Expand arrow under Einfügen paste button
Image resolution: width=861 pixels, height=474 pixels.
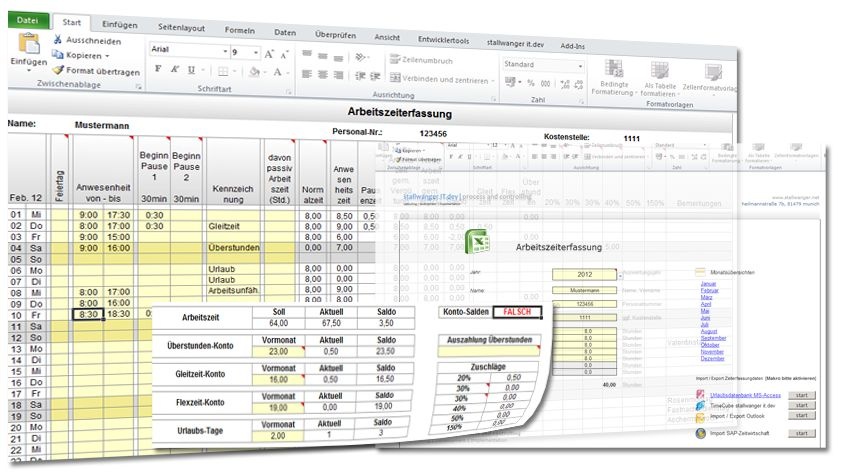coord(29,70)
